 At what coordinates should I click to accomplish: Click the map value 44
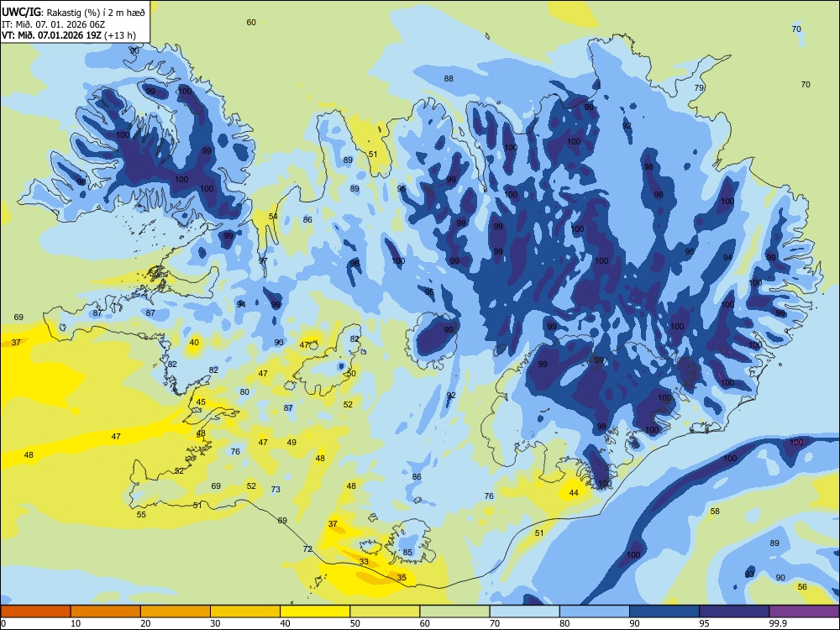click(574, 492)
